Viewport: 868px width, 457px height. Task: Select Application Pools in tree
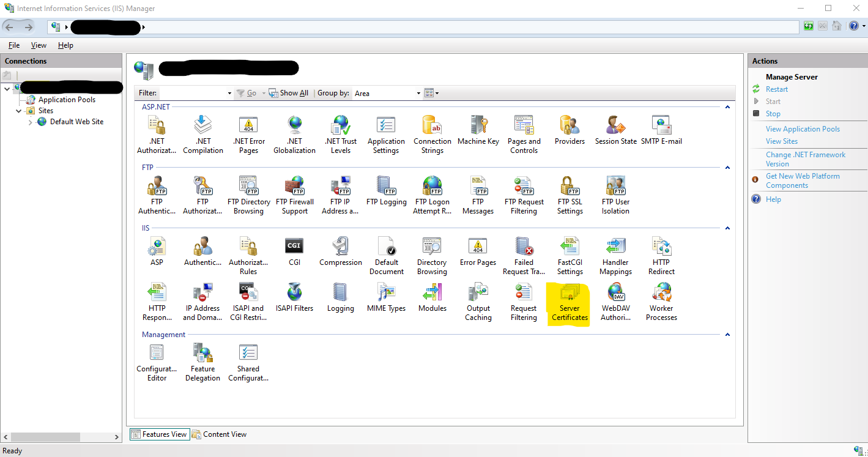[x=67, y=100]
